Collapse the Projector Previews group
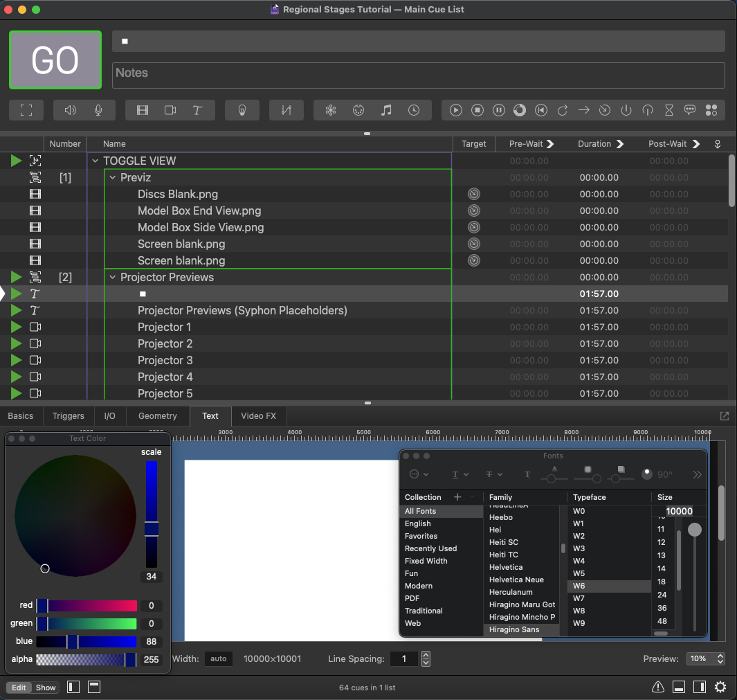Screen dimensions: 737x700 [x=113, y=277]
